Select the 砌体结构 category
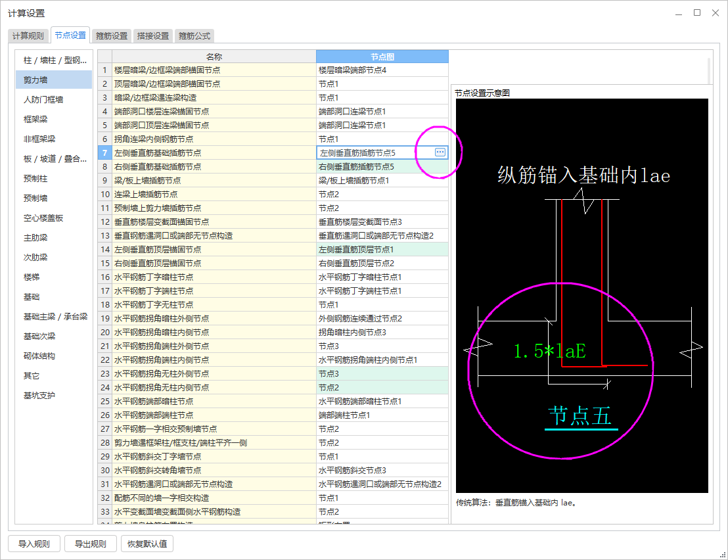Image resolution: width=728 pixels, height=560 pixels. point(55,356)
